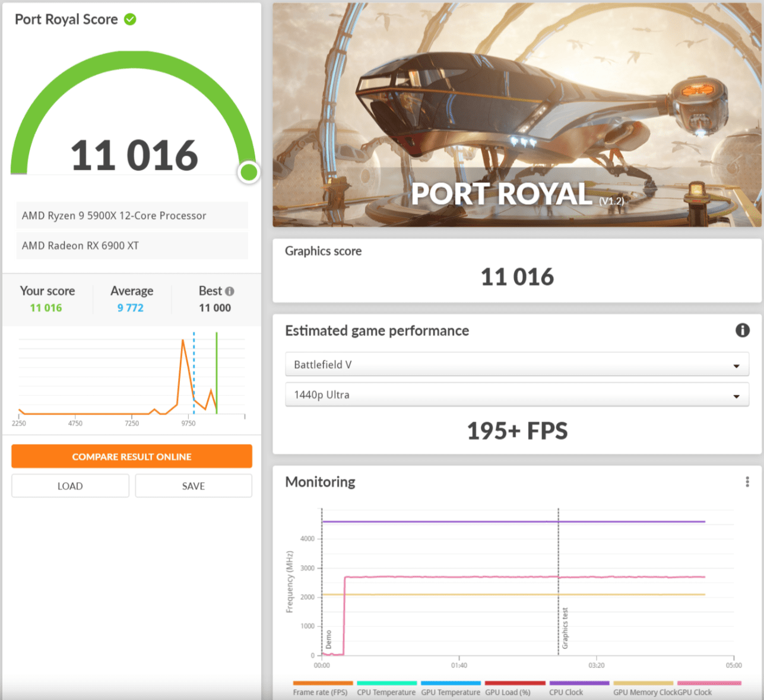Viewport: 764px width, 700px height.
Task: Click the Monitoring panel heading
Action: (321, 482)
